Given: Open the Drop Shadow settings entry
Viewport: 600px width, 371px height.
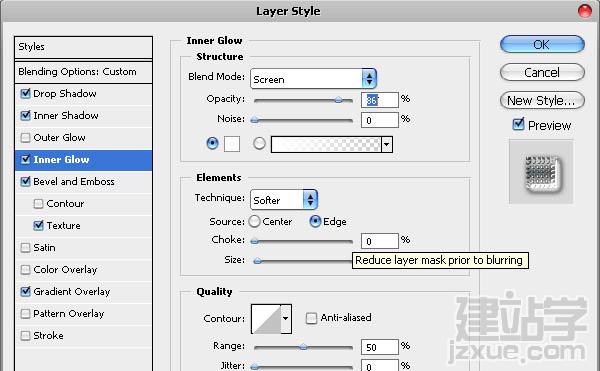Looking at the screenshot, I should 65,94.
